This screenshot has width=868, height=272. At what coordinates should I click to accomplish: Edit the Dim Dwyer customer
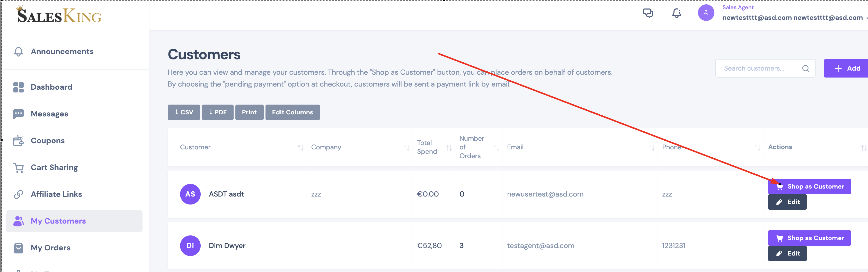[787, 253]
